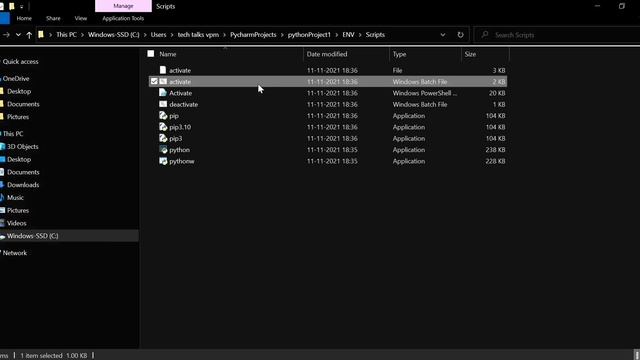Select the deactivate batch file icon
The width and height of the screenshot is (640, 360).
pyautogui.click(x=163, y=104)
